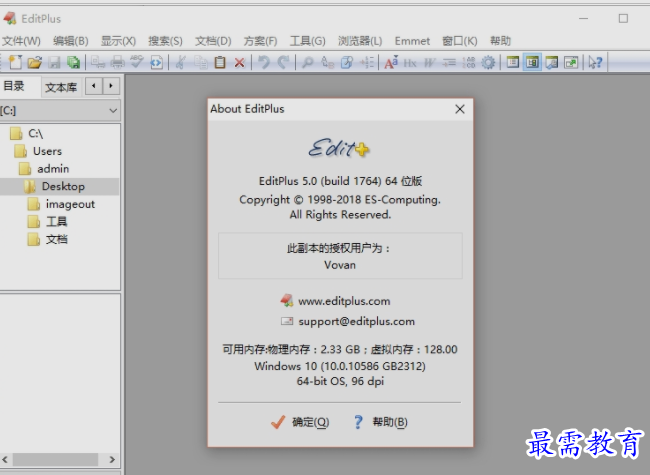Viewport: 650px width, 475px height.
Task: Click the View in Browser icon
Action: [x=156, y=63]
